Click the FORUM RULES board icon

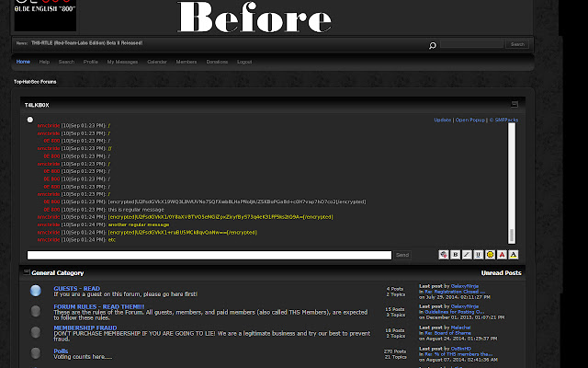click(36, 311)
